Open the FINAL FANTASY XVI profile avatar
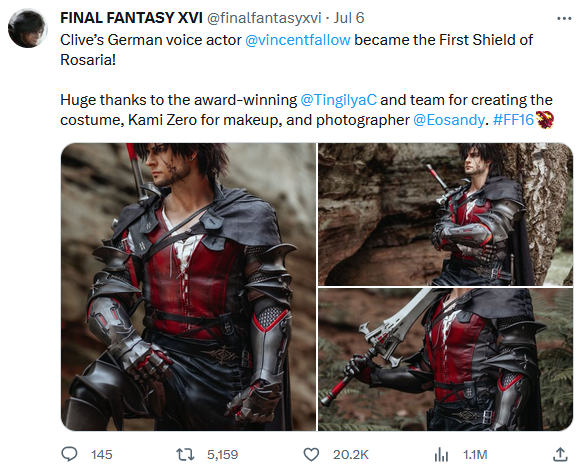 (28, 28)
